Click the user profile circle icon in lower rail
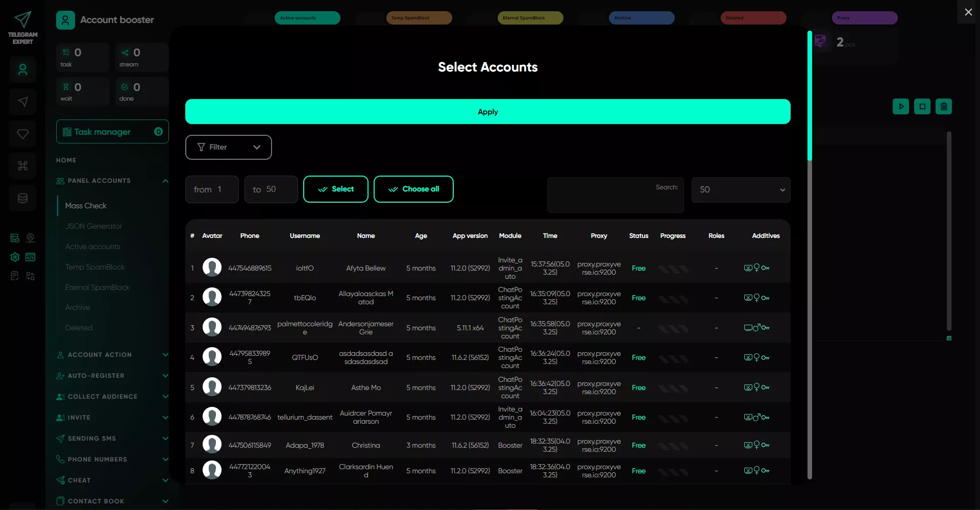The width and height of the screenshot is (980, 510). pos(31,238)
